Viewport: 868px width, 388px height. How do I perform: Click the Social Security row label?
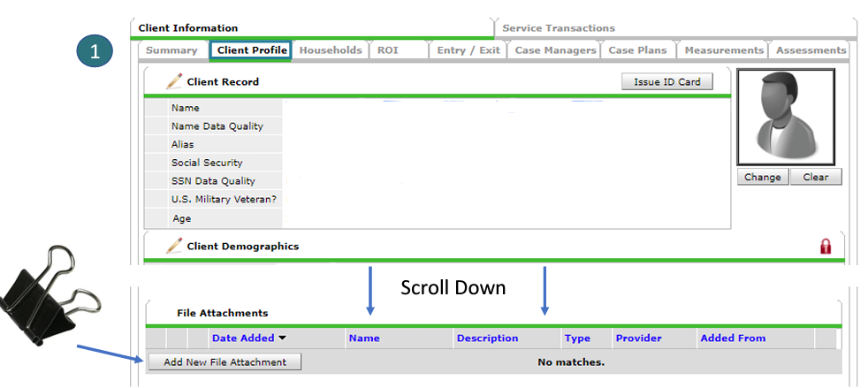(x=207, y=163)
